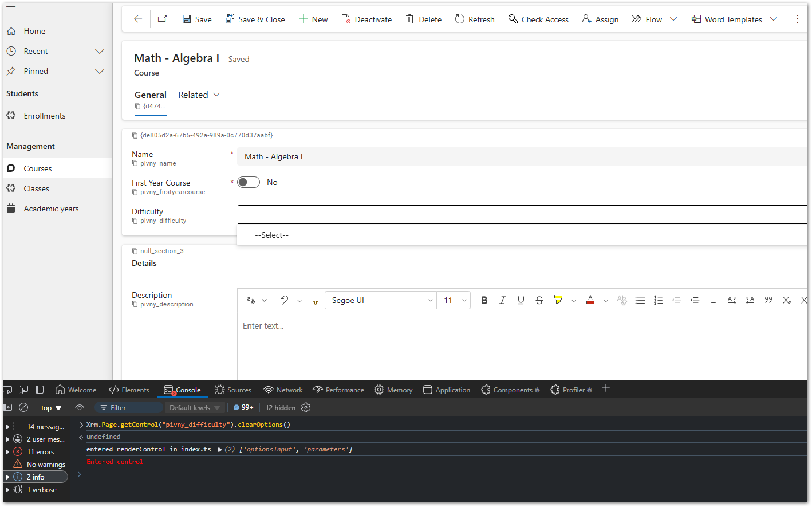Viewport: 812px width, 507px height.
Task: Switch to Elements tab in DevTools
Action: [x=129, y=390]
